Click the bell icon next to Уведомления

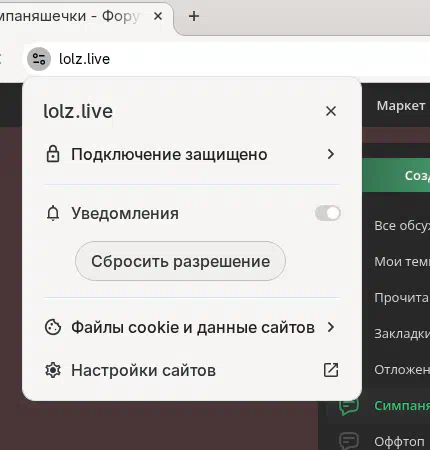click(x=53, y=213)
